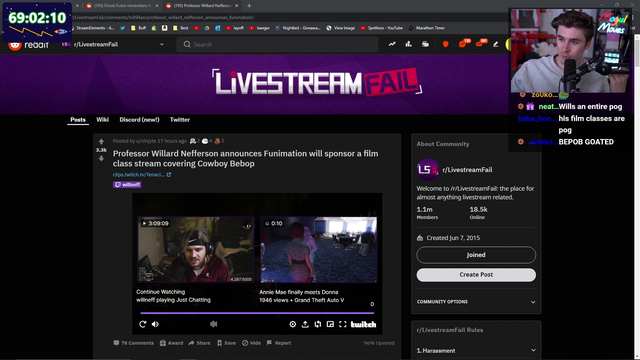Click the Share button under the post
The image size is (640, 360).
pos(200,343)
